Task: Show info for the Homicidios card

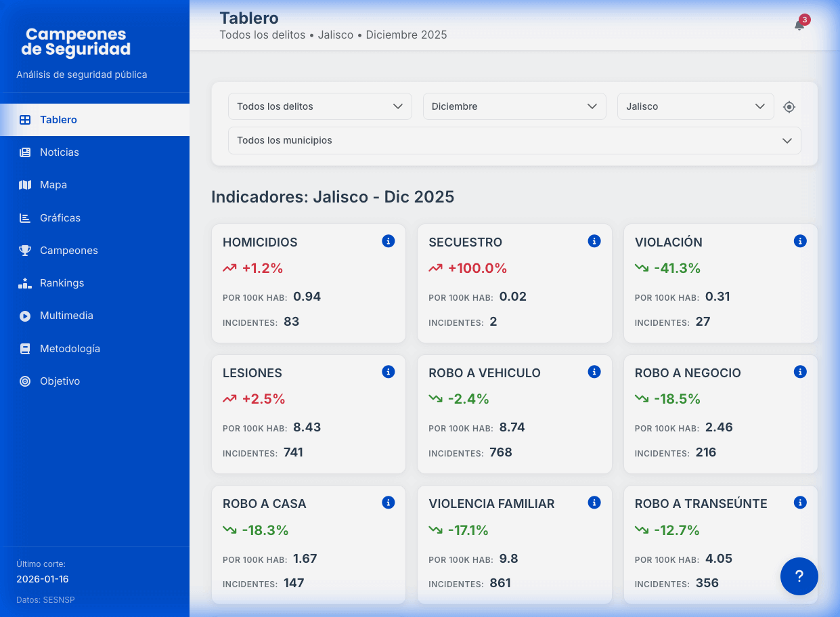Action: tap(388, 241)
